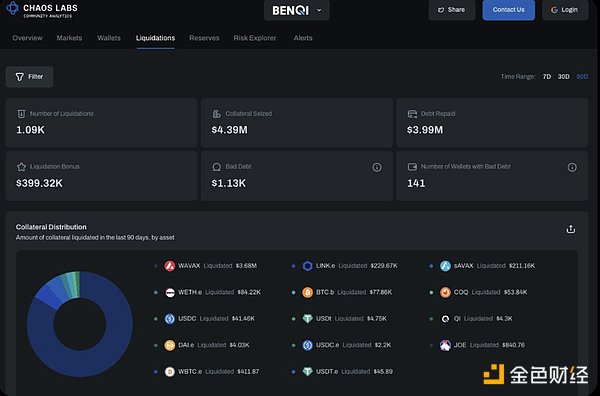Click the Share button
The width and height of the screenshot is (600, 396).
452,10
